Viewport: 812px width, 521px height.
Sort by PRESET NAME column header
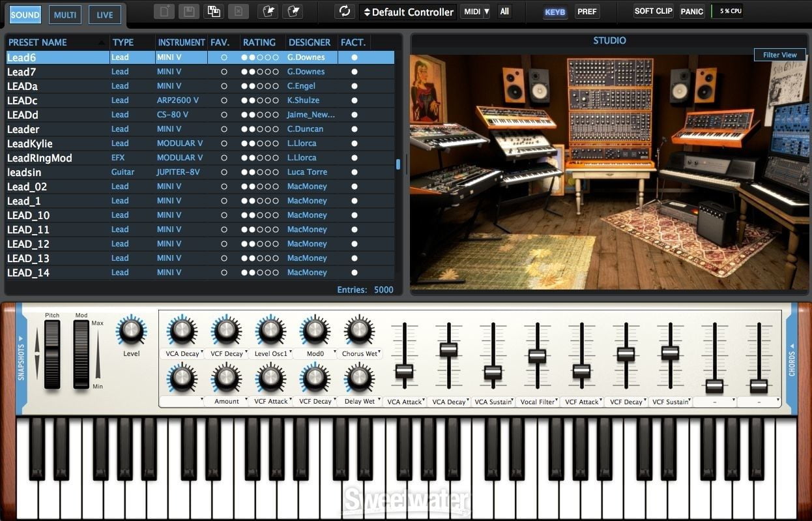point(57,42)
